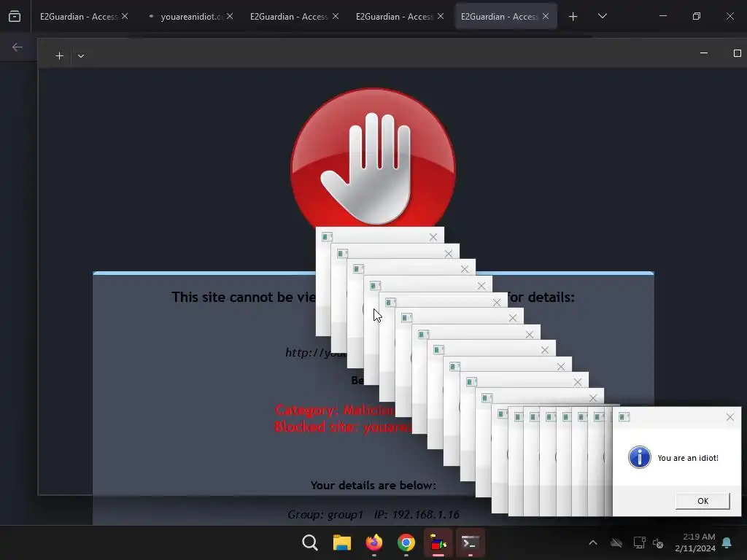Viewport: 747px width, 560px height.
Task: Open the tab actions menu icon at top-left
Action: [15, 16]
